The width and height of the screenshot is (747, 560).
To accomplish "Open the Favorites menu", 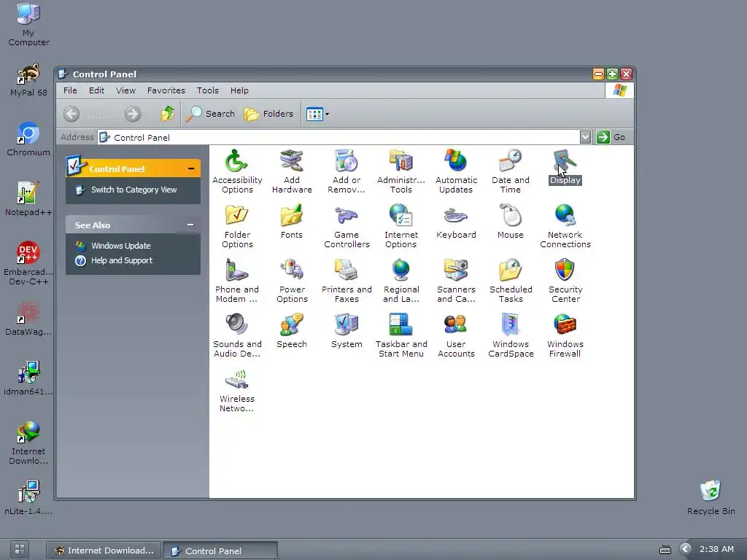I will [x=166, y=90].
